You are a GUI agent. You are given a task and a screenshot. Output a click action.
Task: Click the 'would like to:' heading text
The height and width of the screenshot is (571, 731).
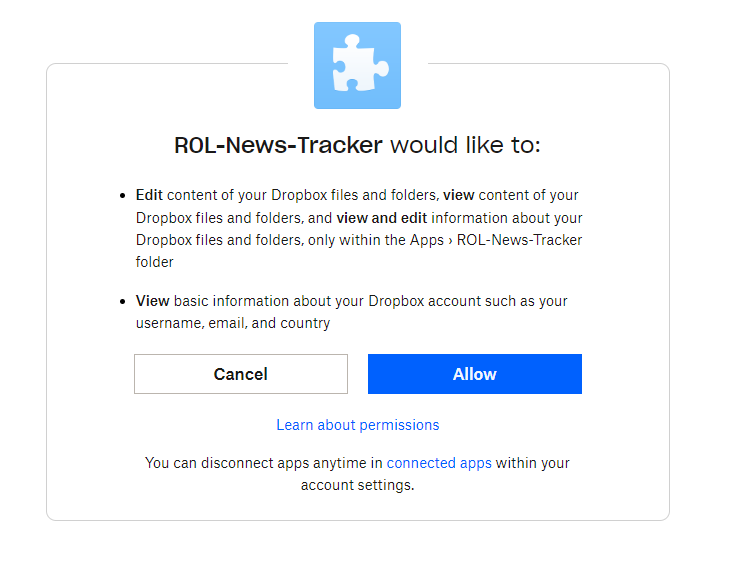pos(465,145)
